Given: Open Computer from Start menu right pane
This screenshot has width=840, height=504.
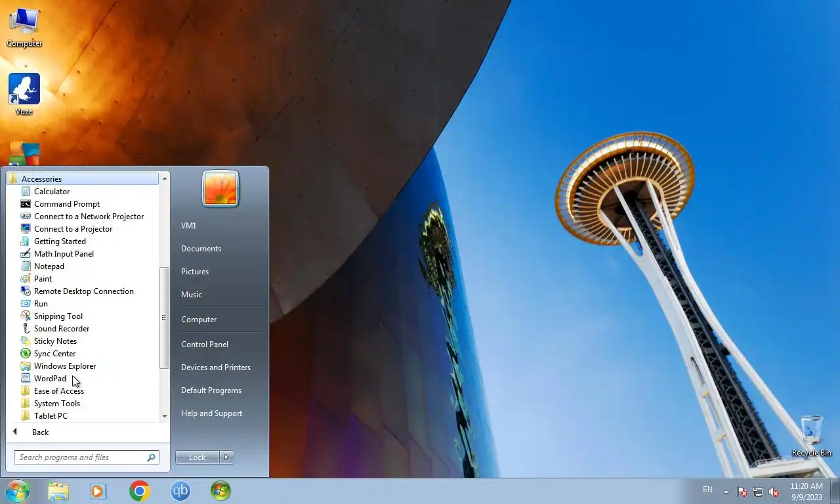Looking at the screenshot, I should [x=199, y=320].
